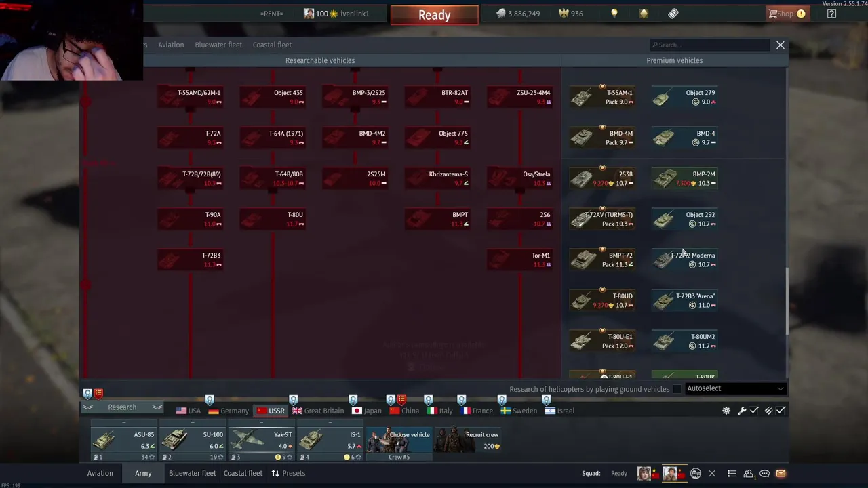Viewport: 868px width, 488px height.
Task: Toggle the rightmost checkmark option
Action: point(781,411)
